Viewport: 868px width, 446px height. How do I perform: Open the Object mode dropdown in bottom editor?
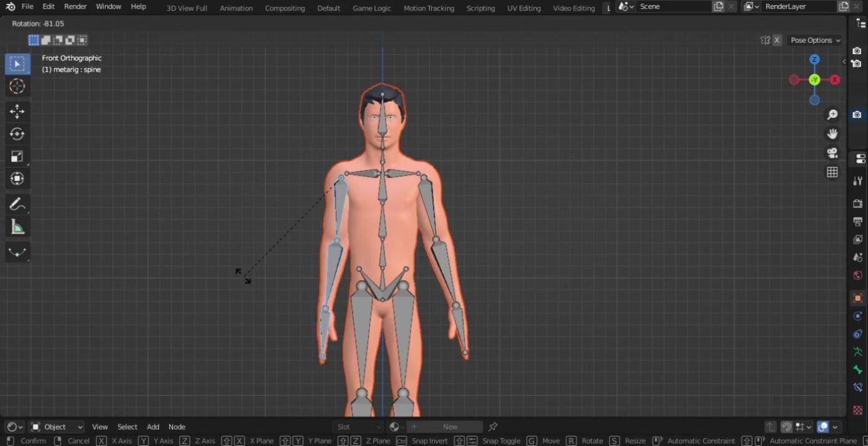point(57,427)
